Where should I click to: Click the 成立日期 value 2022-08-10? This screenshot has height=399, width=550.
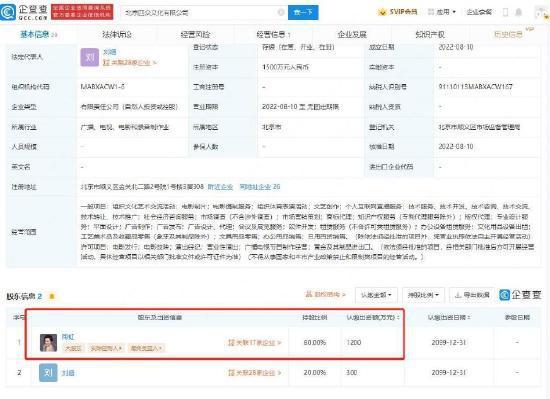[456, 47]
